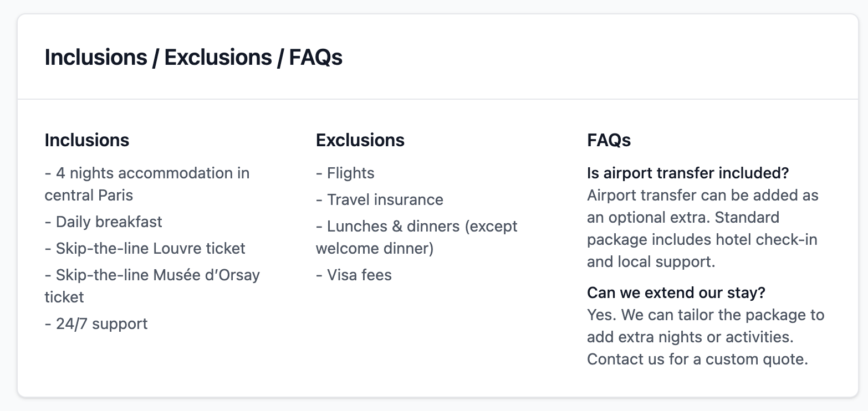Image resolution: width=868 pixels, height=411 pixels.
Task: Click the 'welcome dinner' text line
Action: [x=375, y=248]
